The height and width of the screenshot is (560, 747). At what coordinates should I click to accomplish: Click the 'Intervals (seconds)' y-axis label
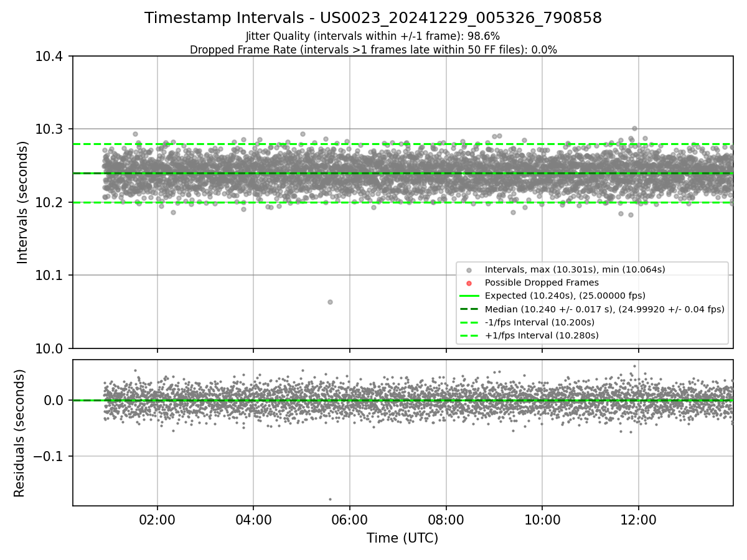[x=23, y=202]
